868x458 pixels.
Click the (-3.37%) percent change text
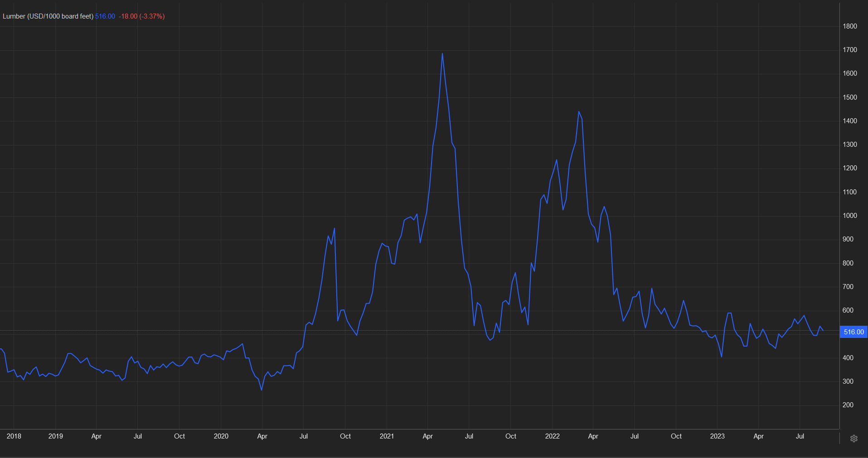tap(152, 16)
